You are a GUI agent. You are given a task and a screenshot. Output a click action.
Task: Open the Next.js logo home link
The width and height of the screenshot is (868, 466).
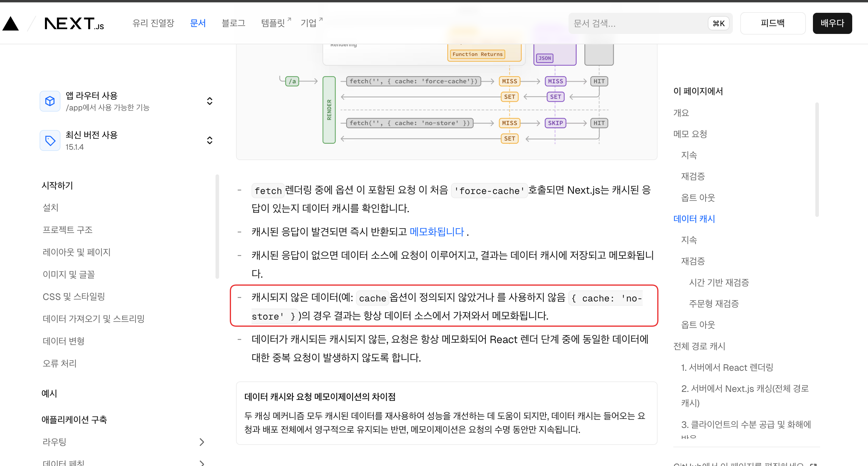(74, 24)
